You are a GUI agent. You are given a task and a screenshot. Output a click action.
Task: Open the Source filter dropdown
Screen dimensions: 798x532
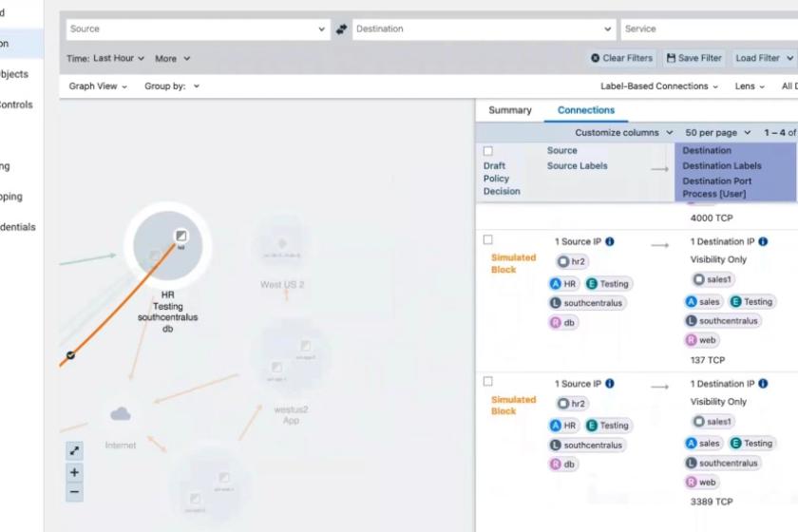pos(198,29)
